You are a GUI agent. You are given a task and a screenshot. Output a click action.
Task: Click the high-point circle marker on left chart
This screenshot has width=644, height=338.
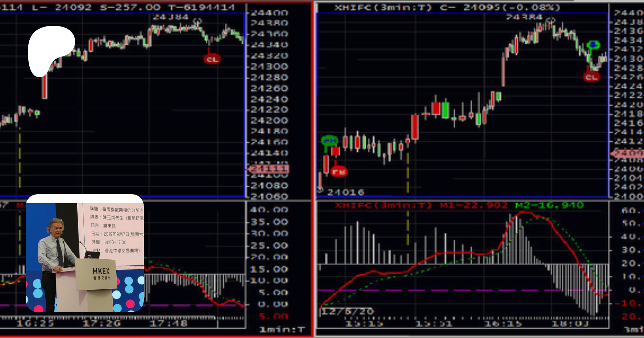[197, 22]
